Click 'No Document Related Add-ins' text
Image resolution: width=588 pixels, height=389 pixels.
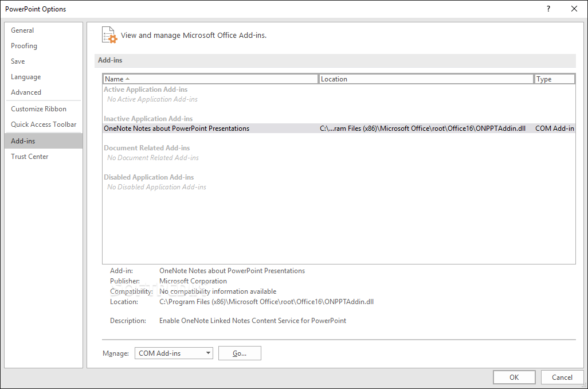[x=153, y=158]
